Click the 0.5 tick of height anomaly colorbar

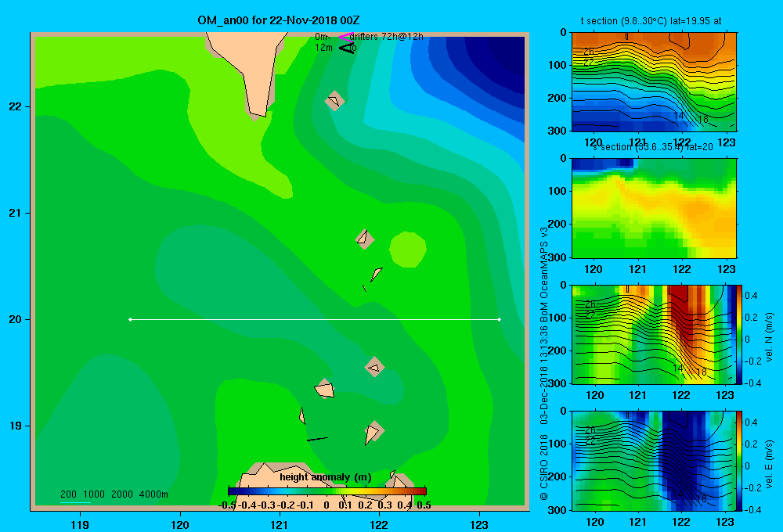424,505
